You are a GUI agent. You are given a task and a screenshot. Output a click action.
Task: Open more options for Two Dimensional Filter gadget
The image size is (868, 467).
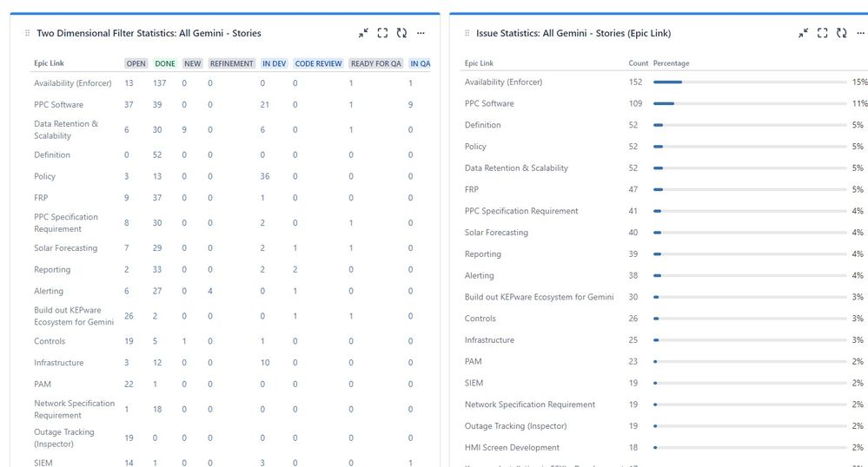point(421,33)
